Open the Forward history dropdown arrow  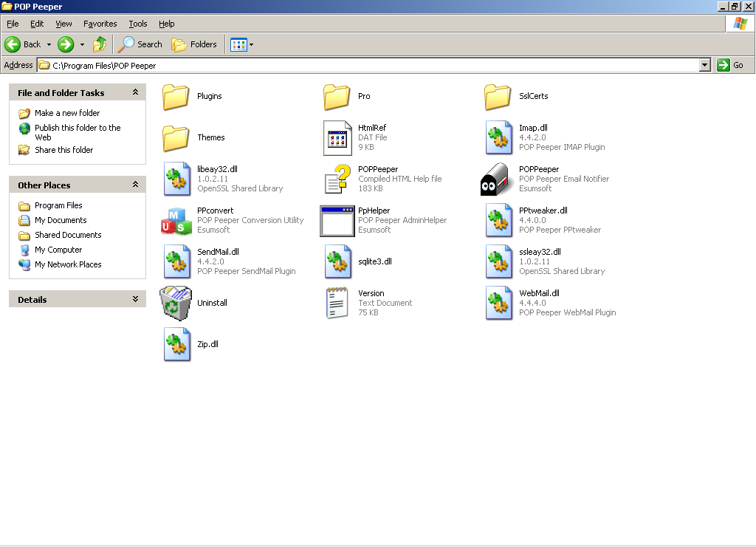(x=82, y=44)
